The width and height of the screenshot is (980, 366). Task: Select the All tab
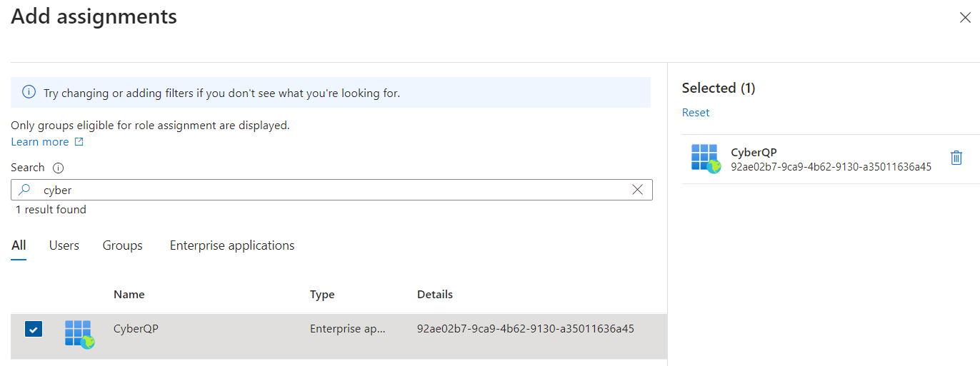[19, 245]
